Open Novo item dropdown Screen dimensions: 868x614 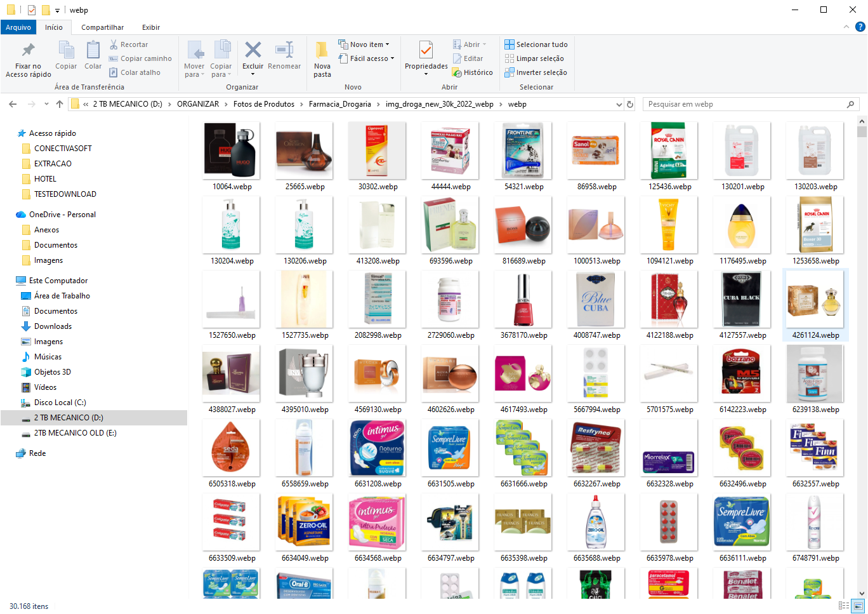coord(364,44)
